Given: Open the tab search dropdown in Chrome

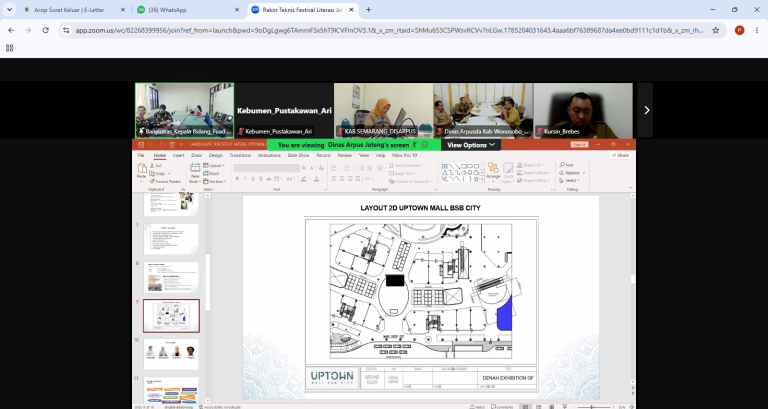Looking at the screenshot, I should point(9,10).
